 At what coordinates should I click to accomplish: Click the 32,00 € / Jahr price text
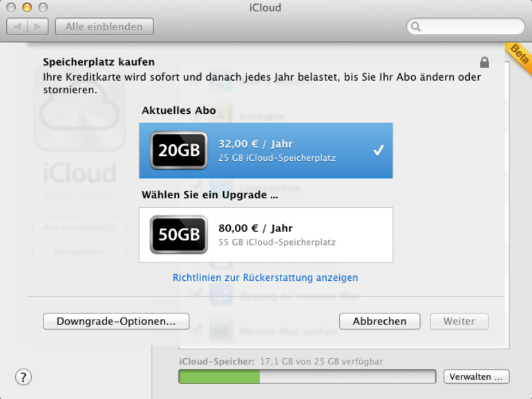pos(256,144)
